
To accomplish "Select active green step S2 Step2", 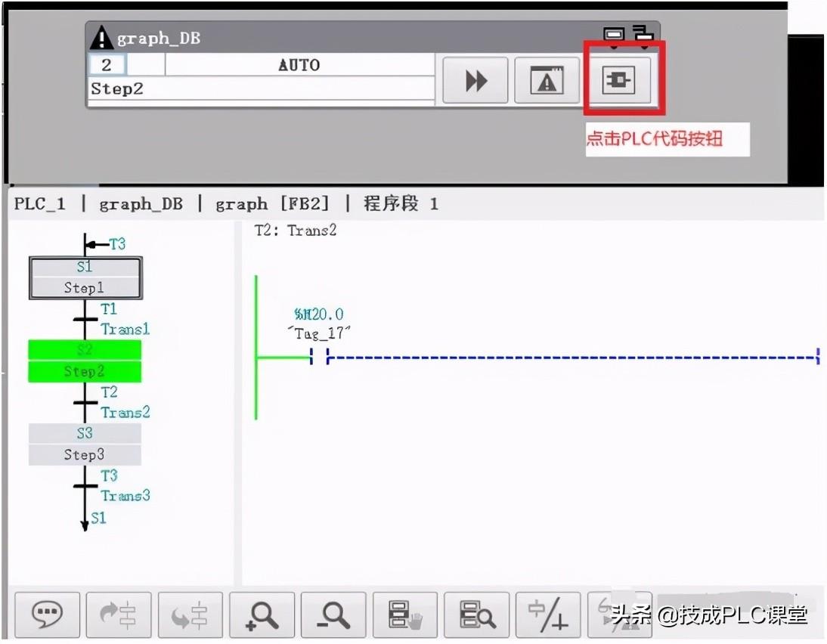I will 85,361.
